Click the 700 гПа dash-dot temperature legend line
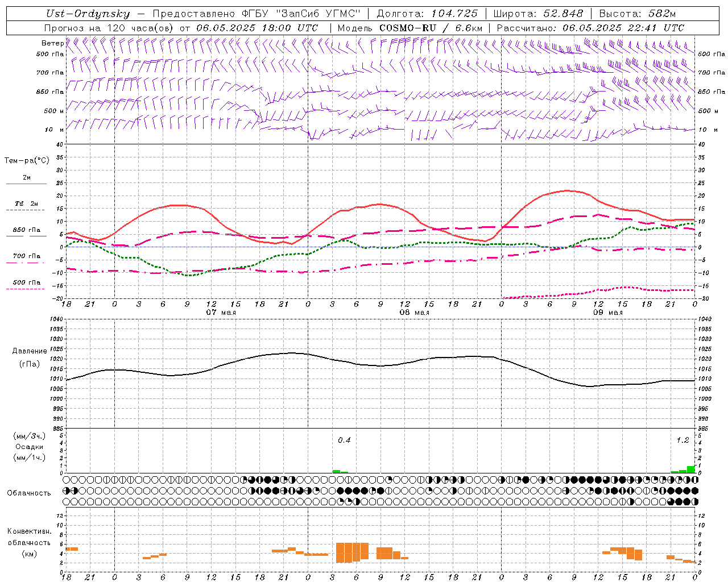 (x=26, y=263)
